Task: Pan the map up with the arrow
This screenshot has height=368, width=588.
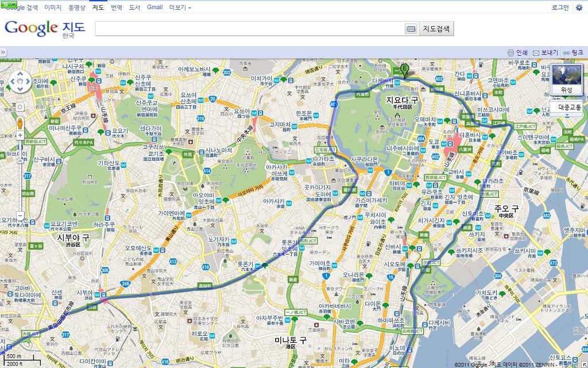Action: pyautogui.click(x=20, y=73)
